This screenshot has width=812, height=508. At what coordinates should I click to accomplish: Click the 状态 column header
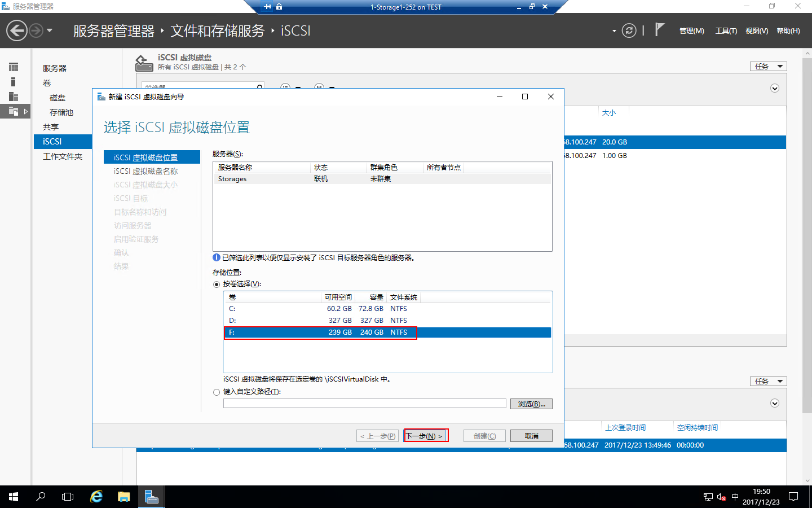321,168
